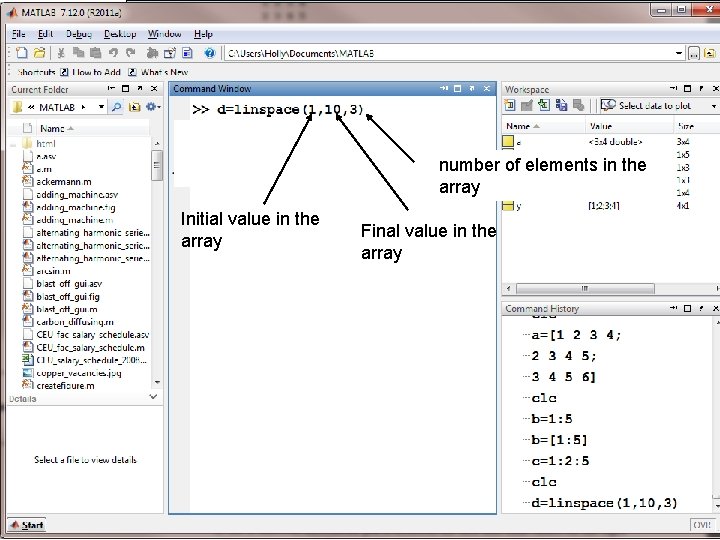Open the Desktop menu
720x540 pixels.
[x=120, y=34]
